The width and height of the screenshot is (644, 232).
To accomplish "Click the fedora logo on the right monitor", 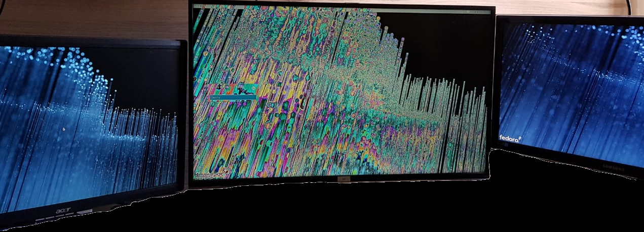I will (x=510, y=138).
